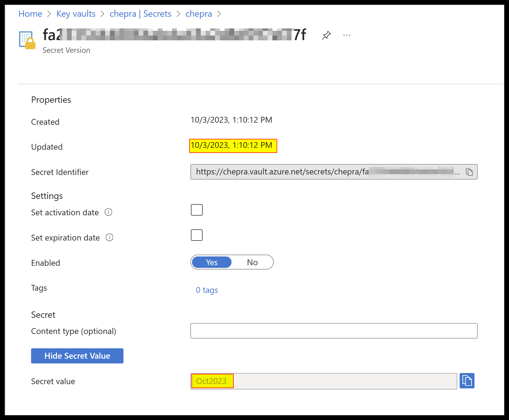
Task: Show info for Set expiration date
Action: pos(109,237)
